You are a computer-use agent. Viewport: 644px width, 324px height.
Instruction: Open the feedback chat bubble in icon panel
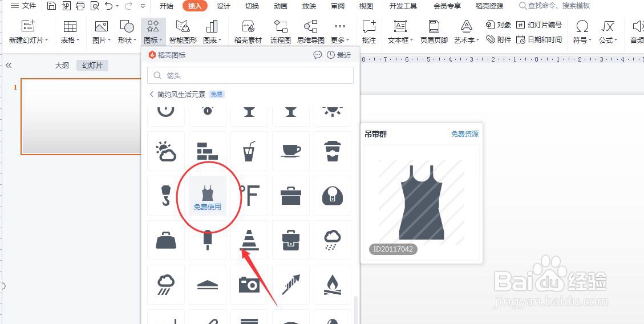318,55
